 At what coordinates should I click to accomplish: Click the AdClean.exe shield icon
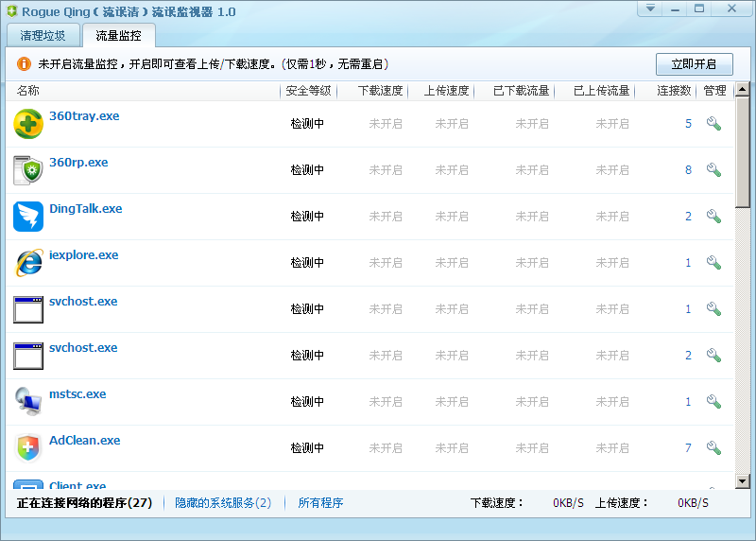tap(28, 448)
